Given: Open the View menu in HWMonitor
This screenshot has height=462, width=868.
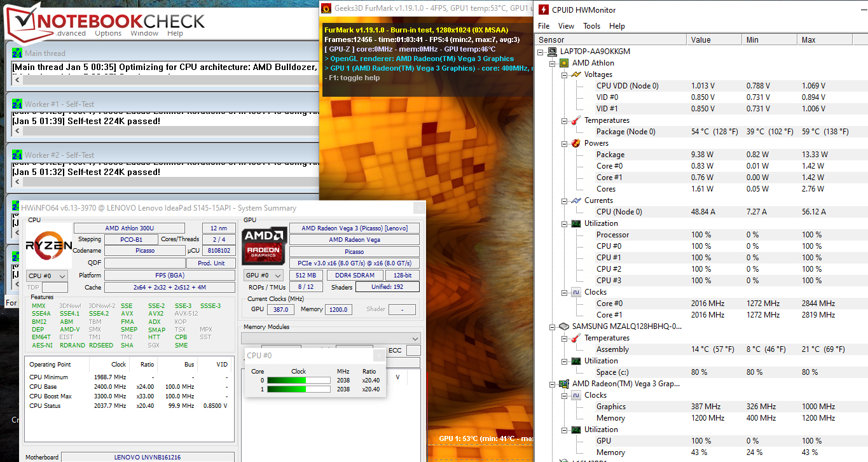Looking at the screenshot, I should click(566, 26).
